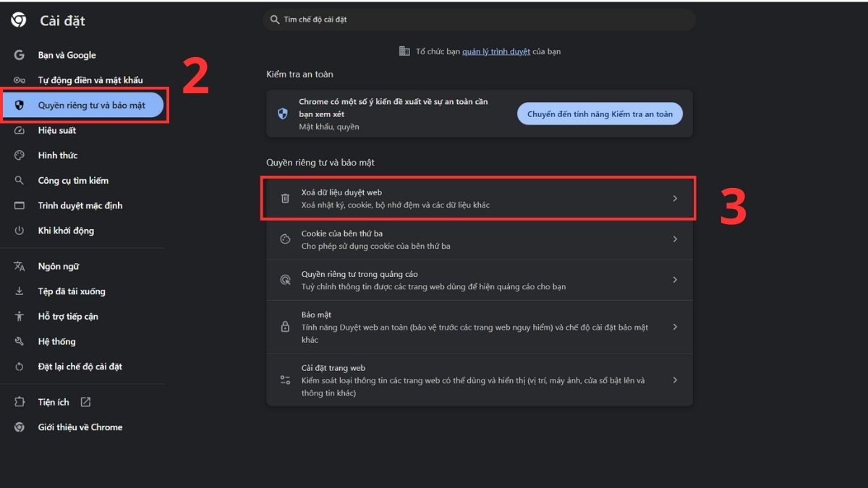Click the cookie icon in privacy list

285,239
